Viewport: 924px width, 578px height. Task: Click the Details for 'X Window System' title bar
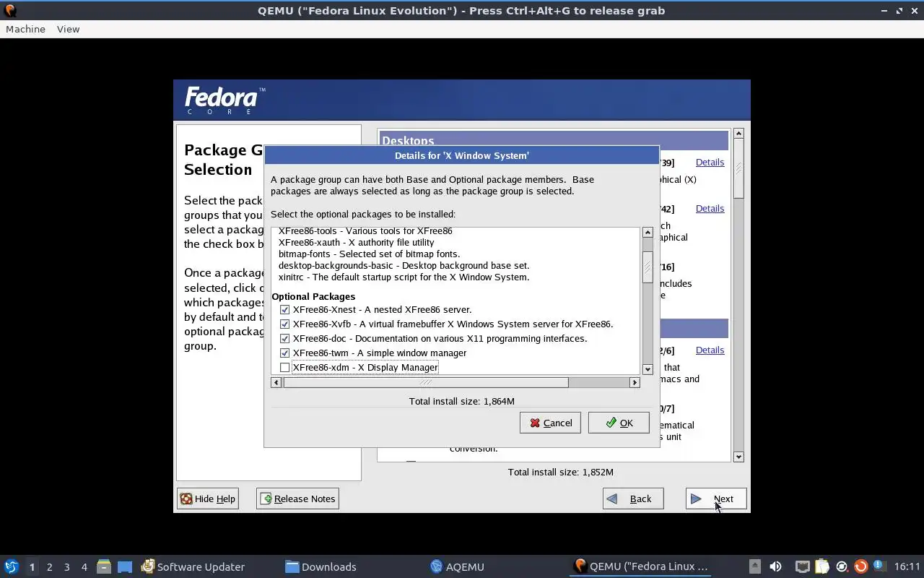click(461, 155)
